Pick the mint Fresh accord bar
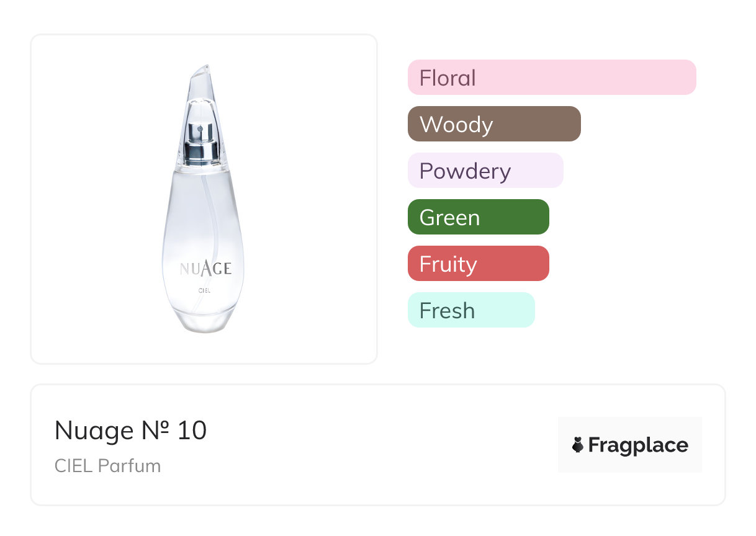The height and width of the screenshot is (536, 756). point(470,310)
